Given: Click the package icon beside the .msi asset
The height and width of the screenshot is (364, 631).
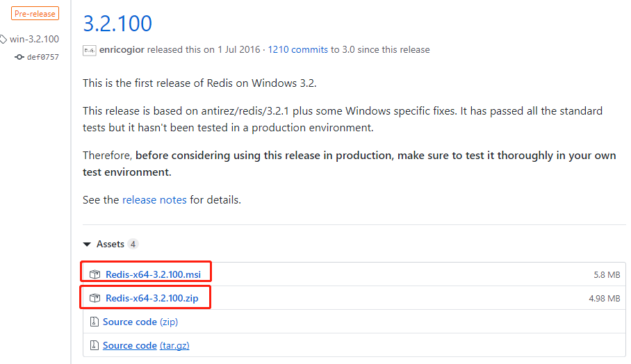Looking at the screenshot, I should coord(95,274).
